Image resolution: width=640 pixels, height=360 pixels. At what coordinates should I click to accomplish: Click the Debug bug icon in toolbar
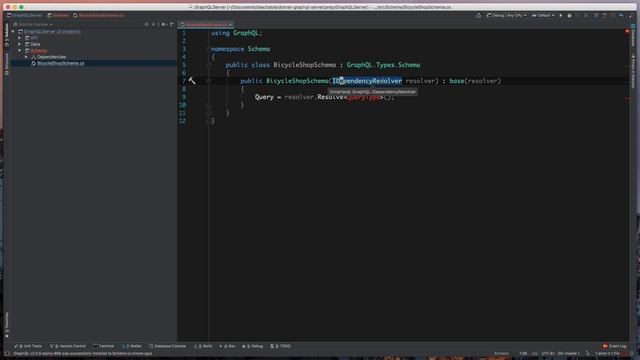coord(569,16)
